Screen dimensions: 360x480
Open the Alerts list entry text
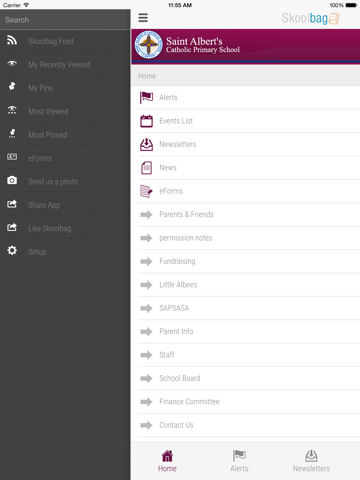[x=168, y=97]
